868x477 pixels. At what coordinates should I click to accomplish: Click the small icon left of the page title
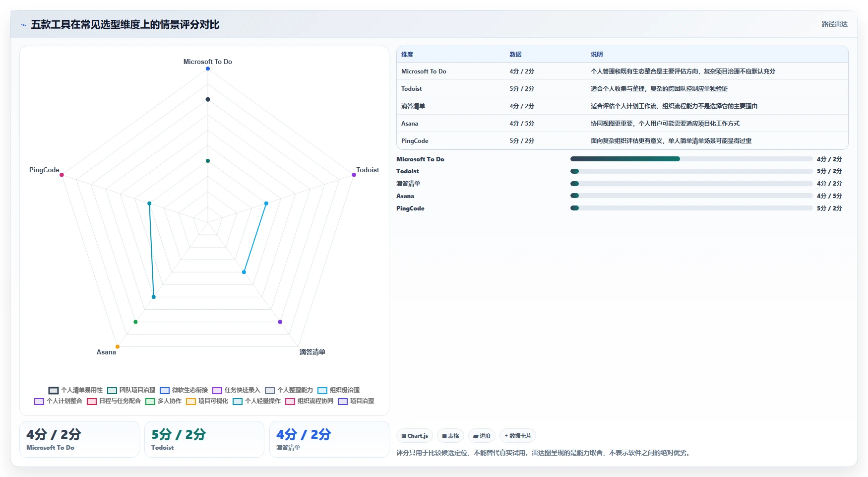pyautogui.click(x=23, y=25)
